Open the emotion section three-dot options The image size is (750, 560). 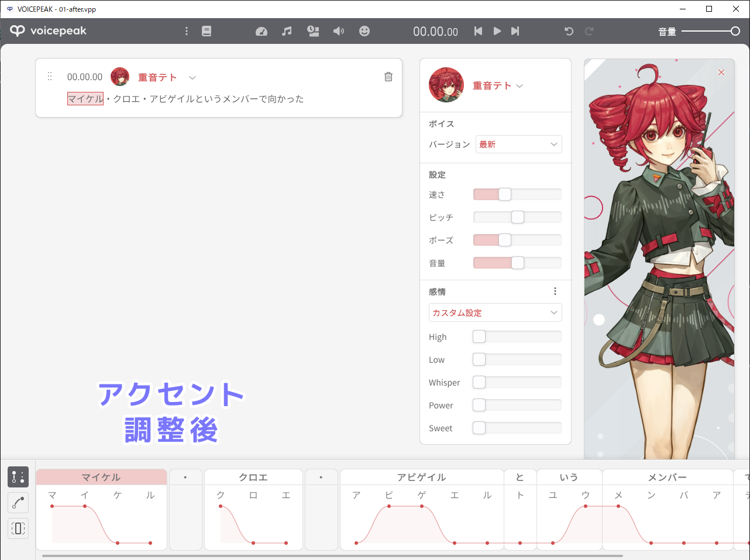555,291
